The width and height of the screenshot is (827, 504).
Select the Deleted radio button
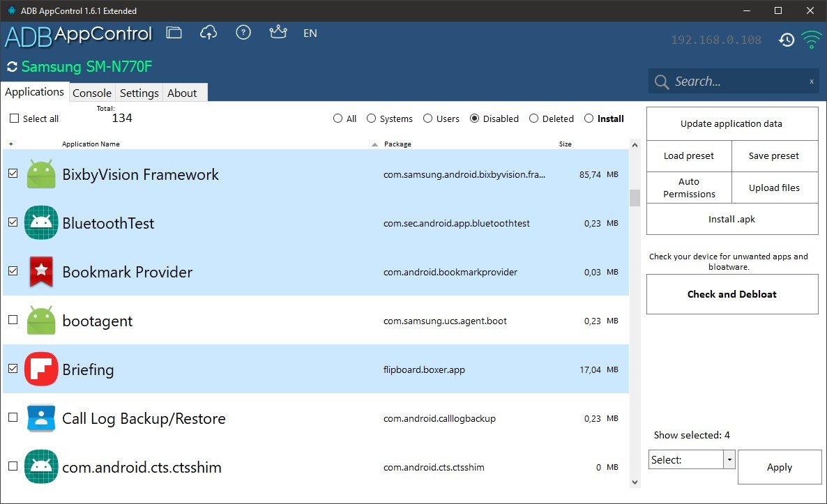pos(533,119)
